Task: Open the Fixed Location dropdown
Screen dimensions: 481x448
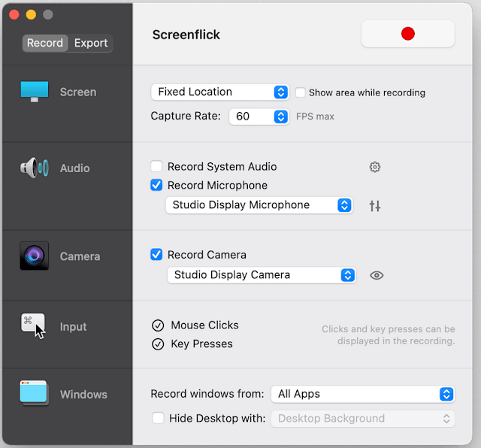Action: tap(220, 92)
